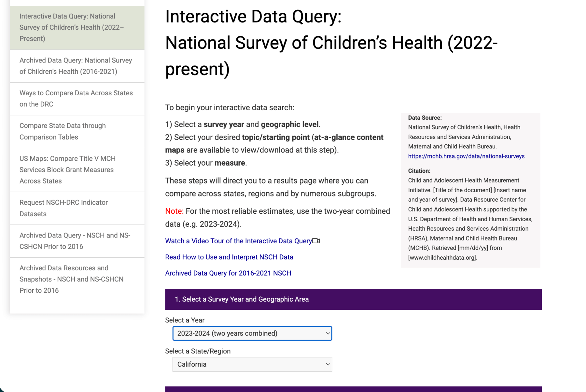Open US Maps Title V MCH Measures
Image resolution: width=586 pixels, height=392 pixels.
coord(77,170)
